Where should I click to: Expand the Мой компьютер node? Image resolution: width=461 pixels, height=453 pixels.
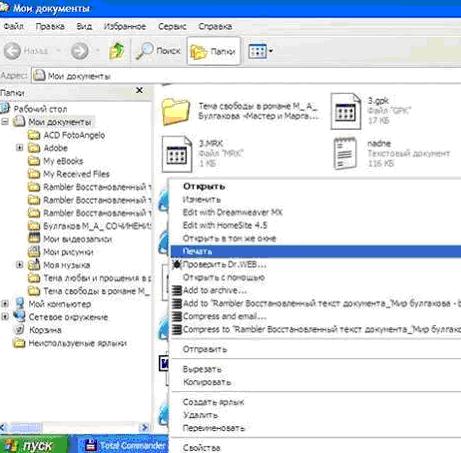point(5,304)
